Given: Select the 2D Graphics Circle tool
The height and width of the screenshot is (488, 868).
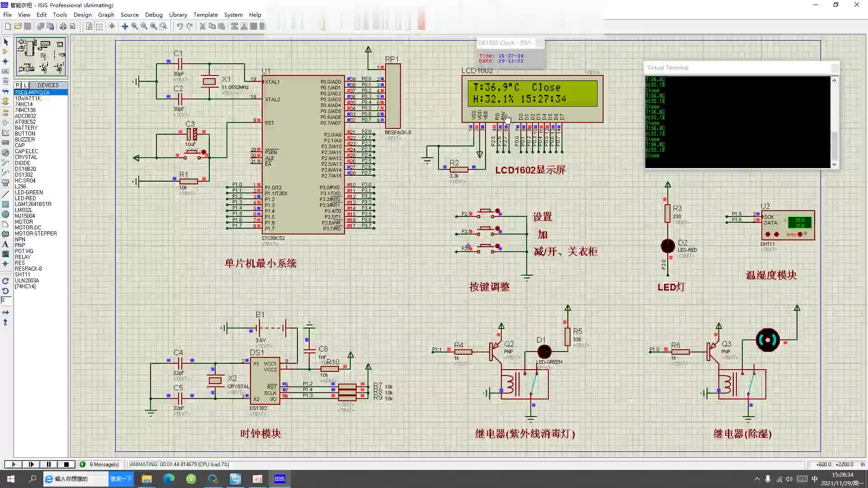Looking at the screenshot, I should pos(6,214).
